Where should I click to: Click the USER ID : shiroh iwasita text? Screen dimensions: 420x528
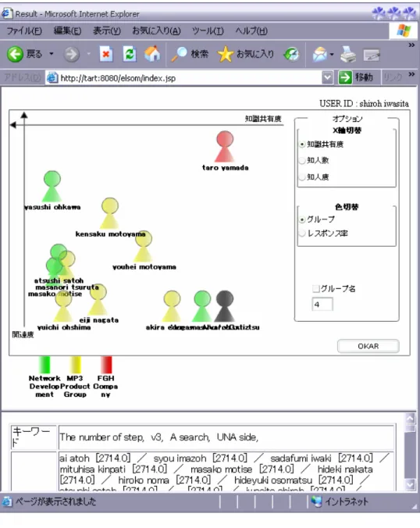(x=364, y=103)
